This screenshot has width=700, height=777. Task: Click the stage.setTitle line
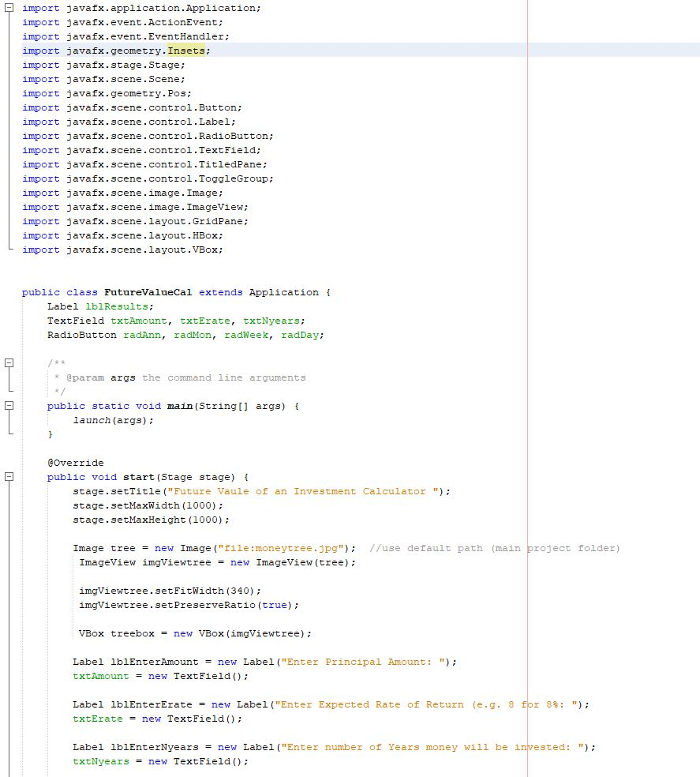pyautogui.click(x=261, y=491)
